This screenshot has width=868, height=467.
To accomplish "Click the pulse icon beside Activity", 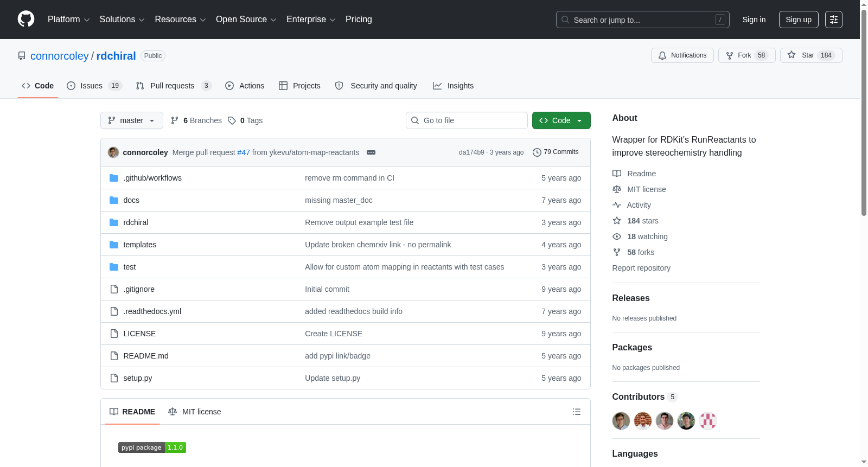I will pos(617,205).
